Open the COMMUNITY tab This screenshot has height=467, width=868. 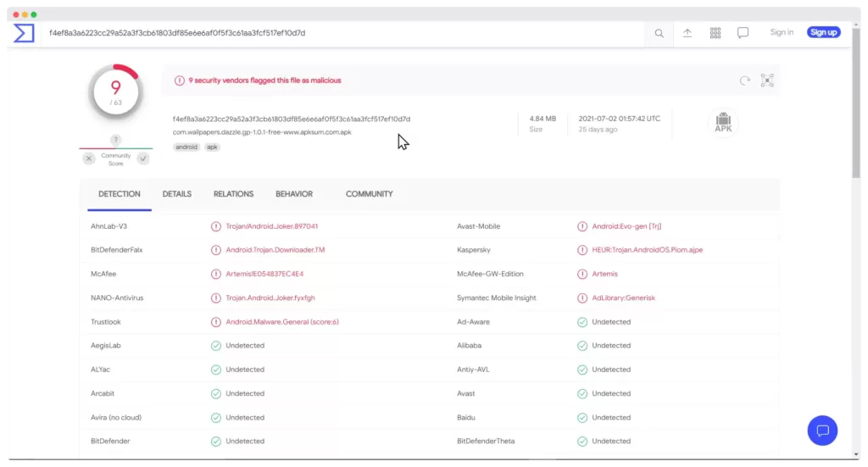pyautogui.click(x=370, y=194)
